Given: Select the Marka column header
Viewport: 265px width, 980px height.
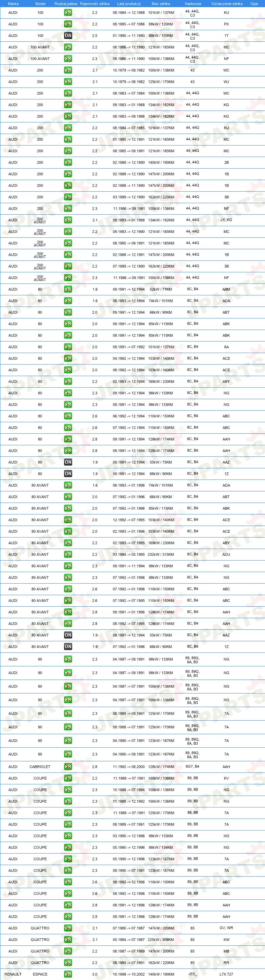Looking at the screenshot, I should coord(13,4).
